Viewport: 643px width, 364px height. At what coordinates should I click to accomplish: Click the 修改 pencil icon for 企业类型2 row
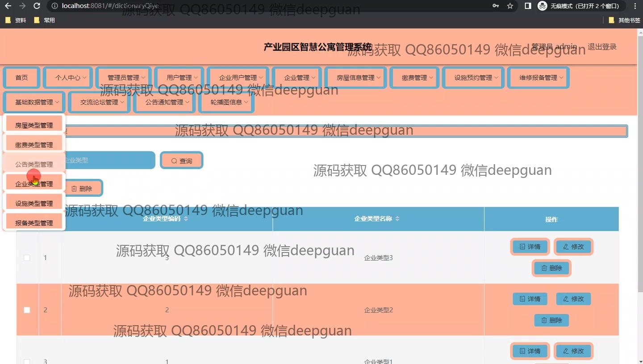[566, 299]
